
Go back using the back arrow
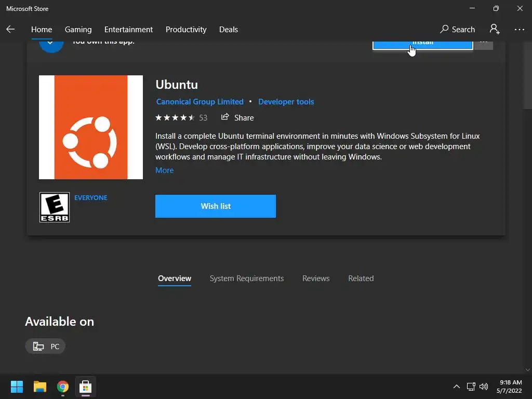pos(10,30)
